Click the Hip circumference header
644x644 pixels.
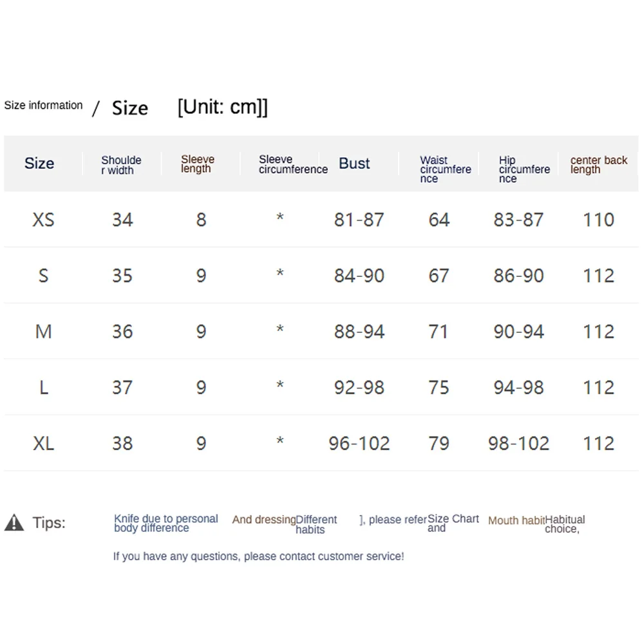click(x=524, y=169)
